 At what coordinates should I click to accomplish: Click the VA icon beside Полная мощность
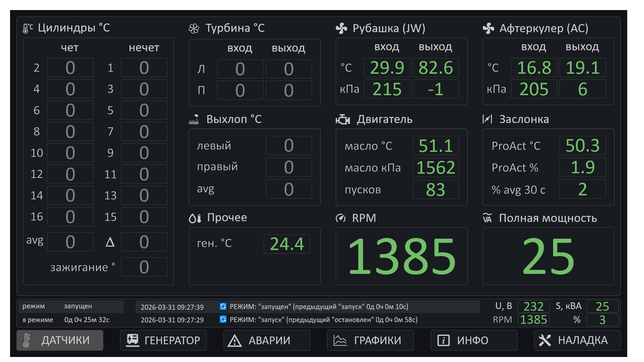click(487, 218)
